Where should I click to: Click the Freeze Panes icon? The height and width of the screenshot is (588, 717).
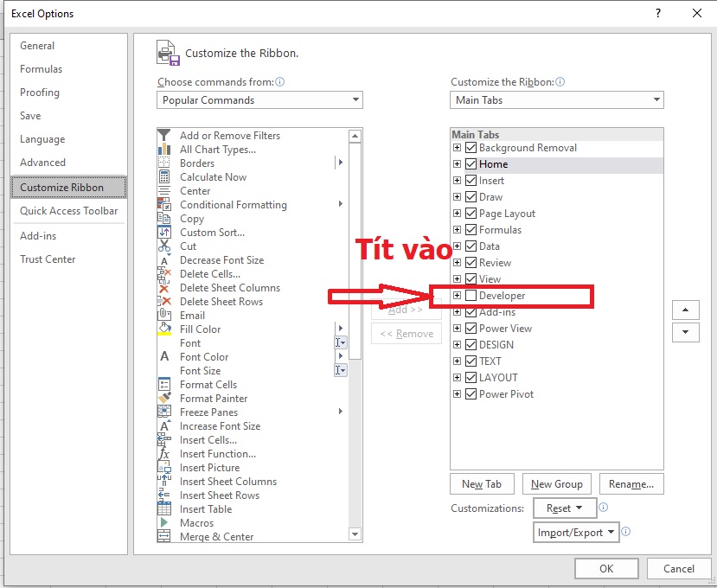[x=164, y=412]
